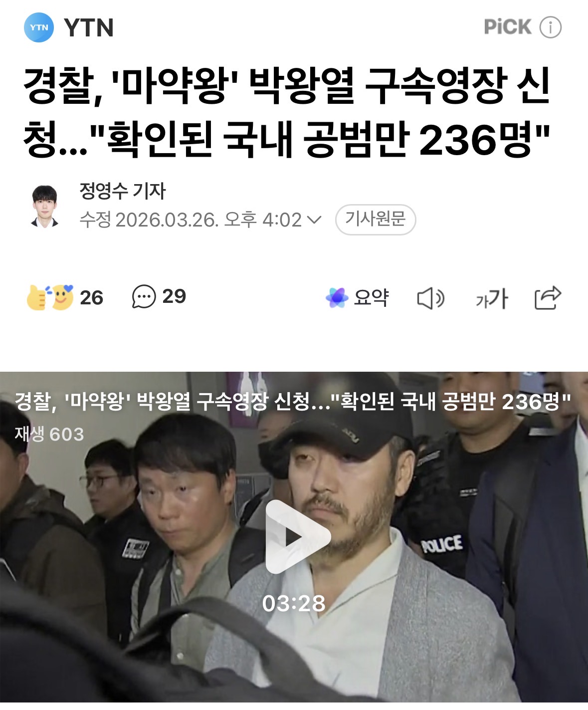
Task: Tap the YTN publisher name
Action: (x=89, y=27)
